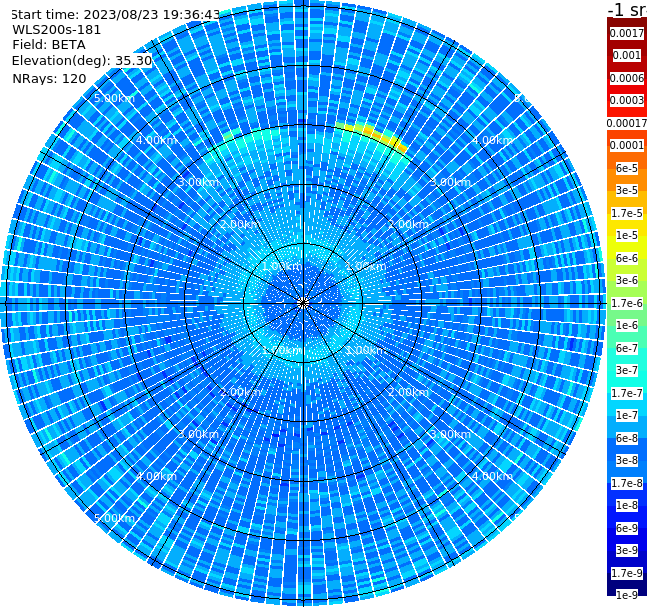Screen dimensions: 647x607
Task: Click the Start time 2023/08/23 19:36:43 text
Action: coord(116,14)
